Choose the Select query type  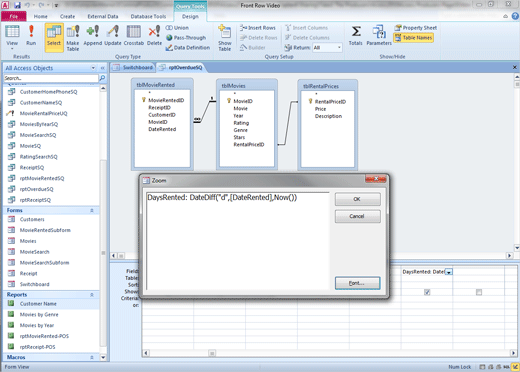(x=54, y=37)
